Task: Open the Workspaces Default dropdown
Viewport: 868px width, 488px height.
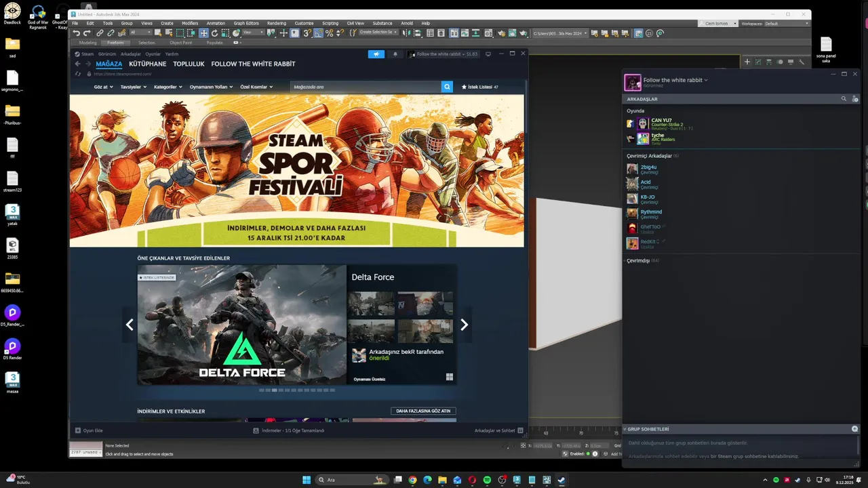Action: tap(786, 24)
